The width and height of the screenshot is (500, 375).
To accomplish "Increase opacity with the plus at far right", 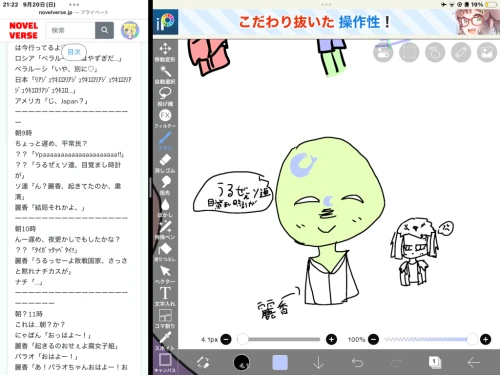I will pyautogui.click(x=485, y=340).
